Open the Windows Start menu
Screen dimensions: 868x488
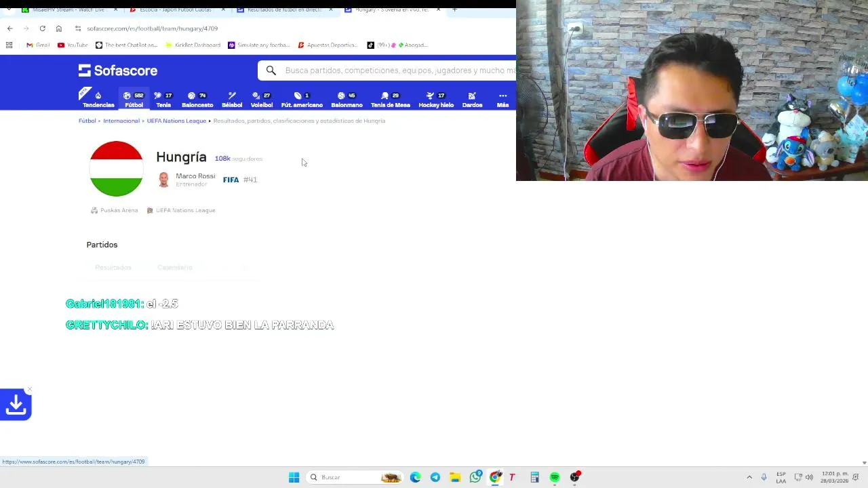coord(294,477)
